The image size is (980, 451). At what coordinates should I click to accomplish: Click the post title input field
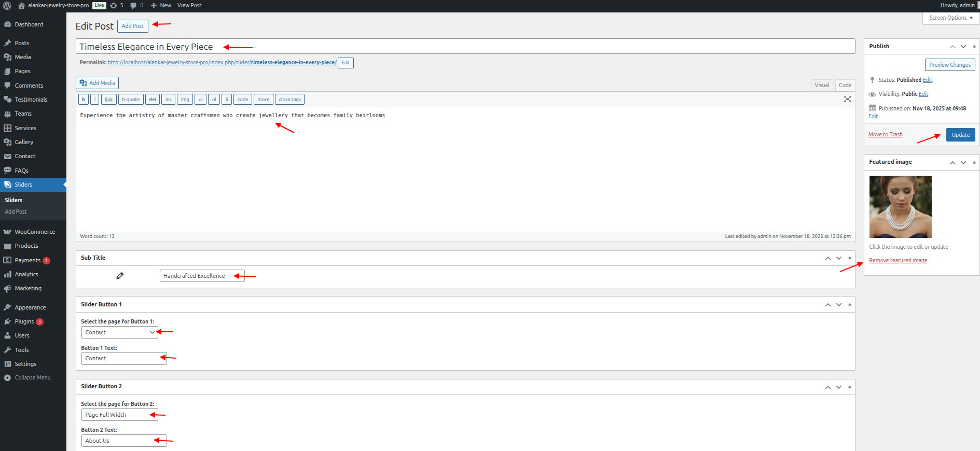[465, 46]
